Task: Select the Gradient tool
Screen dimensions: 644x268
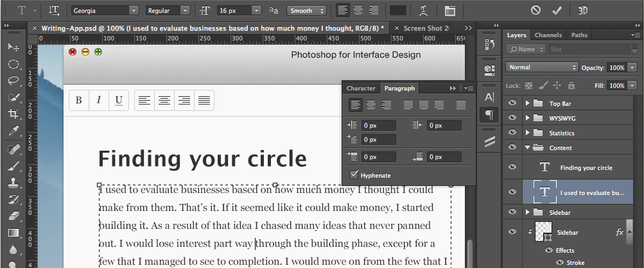Action: tap(13, 233)
